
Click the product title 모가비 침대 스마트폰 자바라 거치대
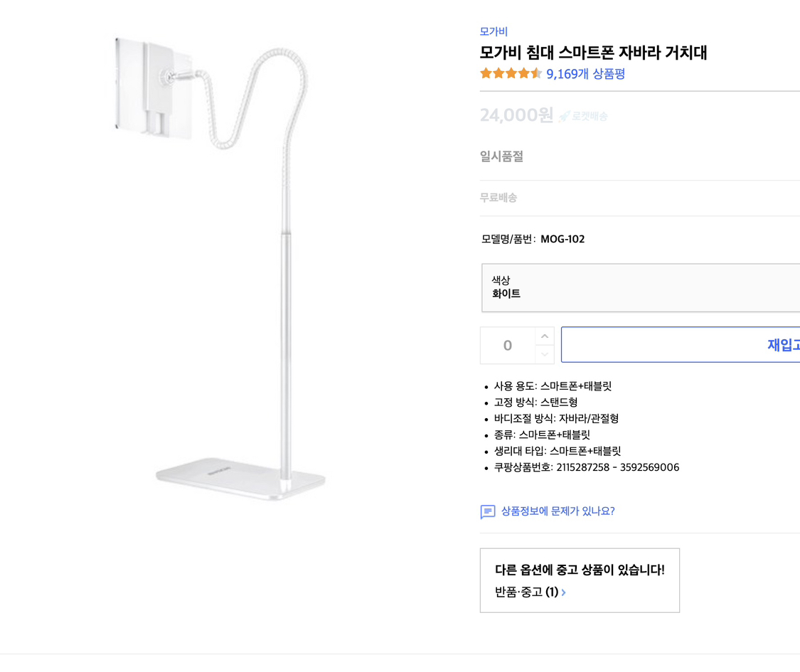593,52
